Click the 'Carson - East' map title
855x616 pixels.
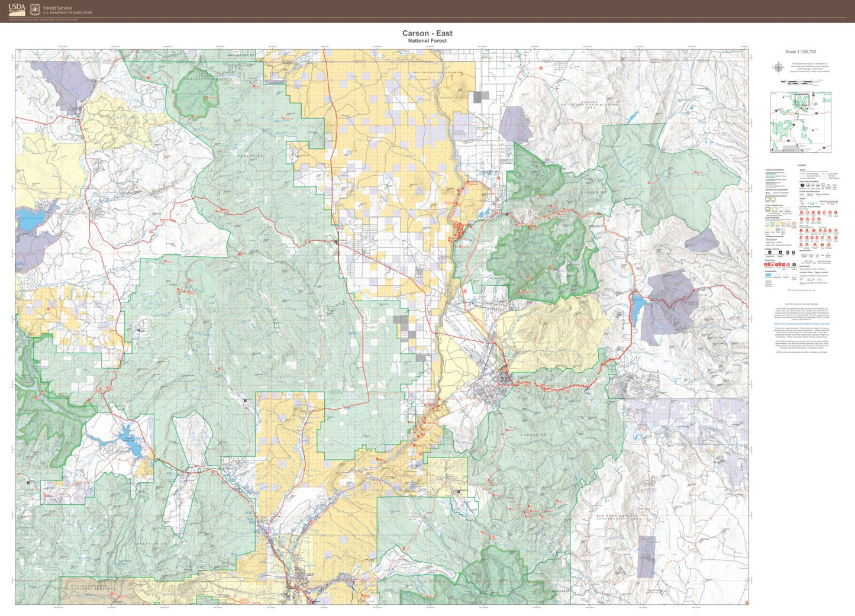point(427,33)
